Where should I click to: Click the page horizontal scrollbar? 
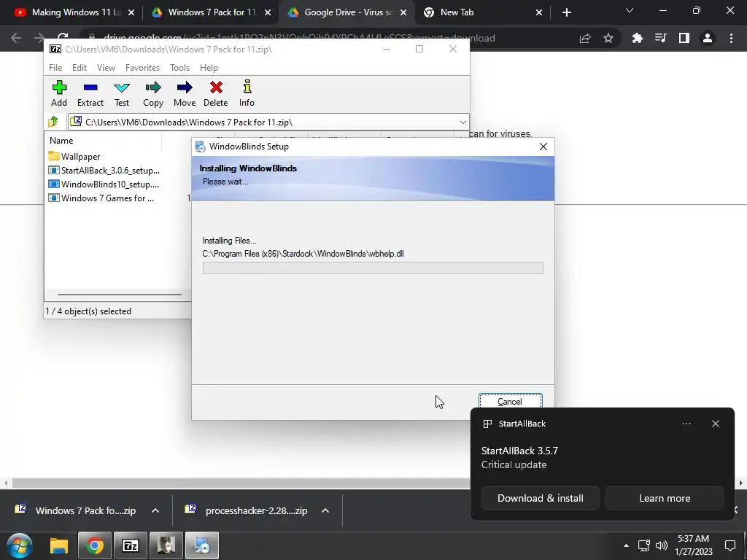pos(241,483)
